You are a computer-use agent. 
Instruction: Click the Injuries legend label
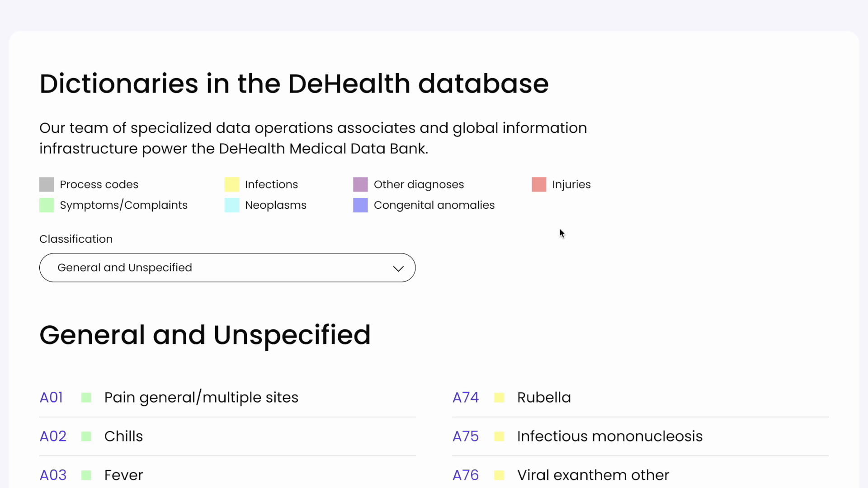(571, 184)
